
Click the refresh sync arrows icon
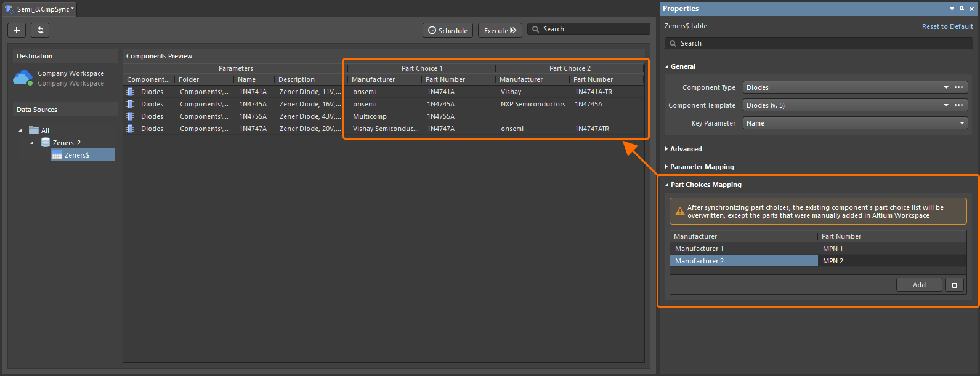pyautogui.click(x=40, y=30)
